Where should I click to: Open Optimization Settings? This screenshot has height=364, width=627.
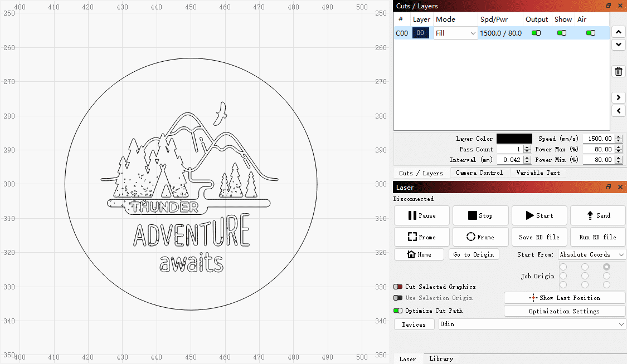[x=565, y=311]
